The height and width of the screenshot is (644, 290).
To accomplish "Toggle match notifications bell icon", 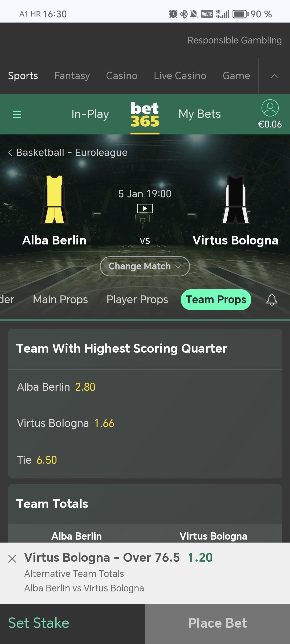I will (x=272, y=299).
